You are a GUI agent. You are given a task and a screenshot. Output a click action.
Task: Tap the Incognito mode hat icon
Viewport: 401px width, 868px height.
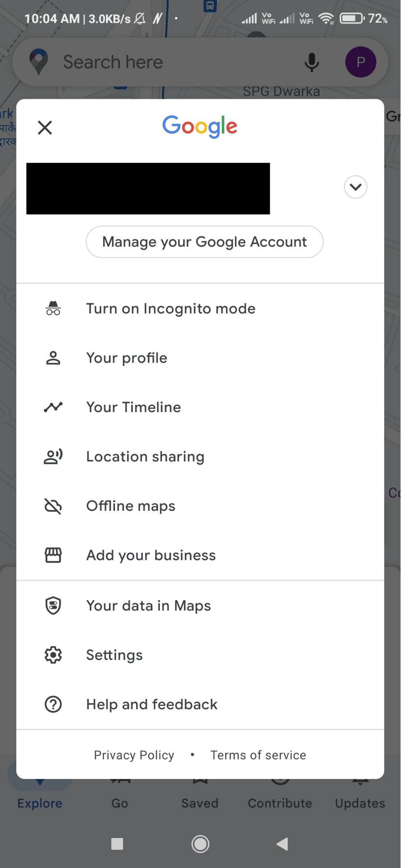click(x=53, y=308)
